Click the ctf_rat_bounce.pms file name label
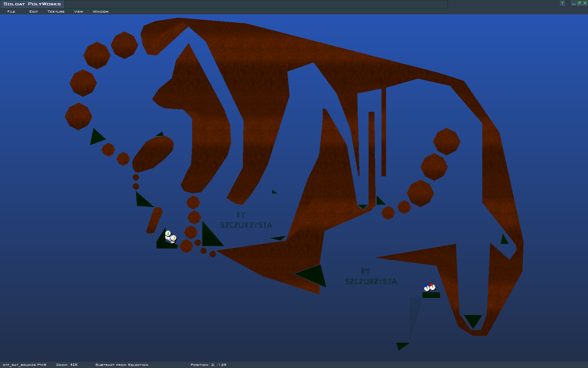 click(24, 365)
